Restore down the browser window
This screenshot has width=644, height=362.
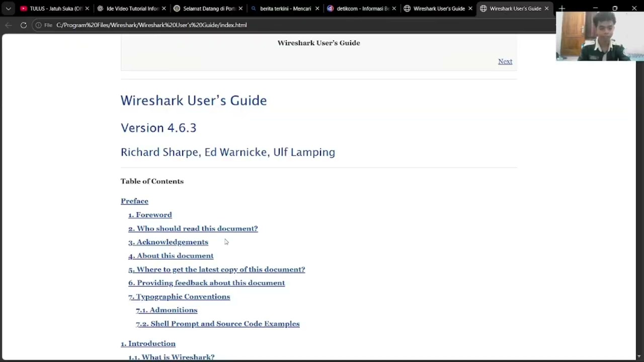[x=615, y=8]
